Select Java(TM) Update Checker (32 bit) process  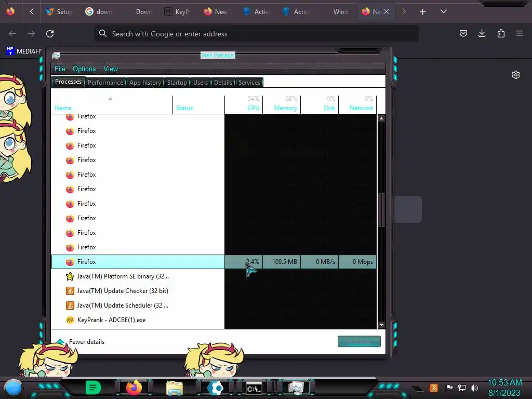214,291
